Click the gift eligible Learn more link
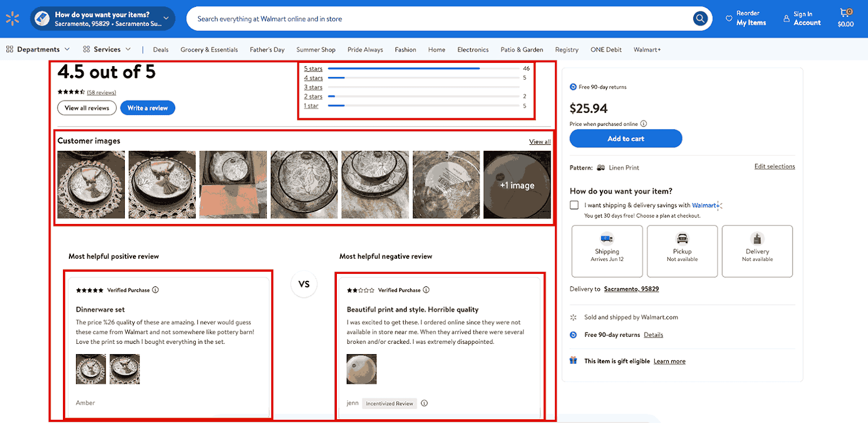 pos(669,361)
